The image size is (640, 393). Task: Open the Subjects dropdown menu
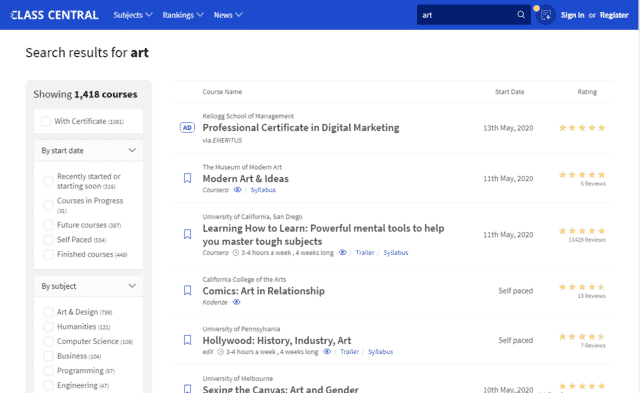133,15
